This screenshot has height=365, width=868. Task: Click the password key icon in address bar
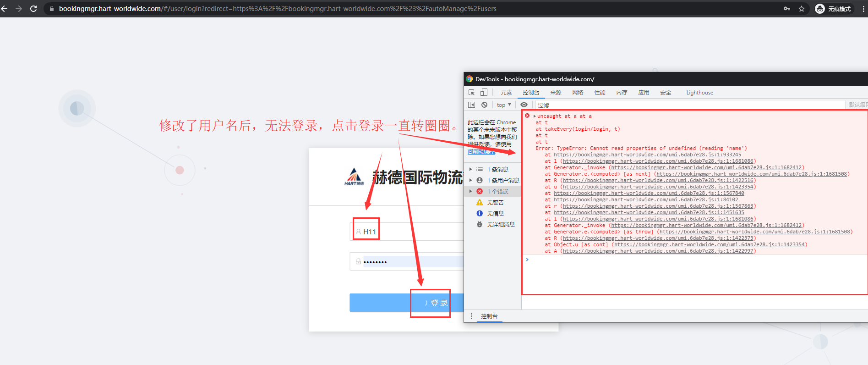pyautogui.click(x=787, y=9)
